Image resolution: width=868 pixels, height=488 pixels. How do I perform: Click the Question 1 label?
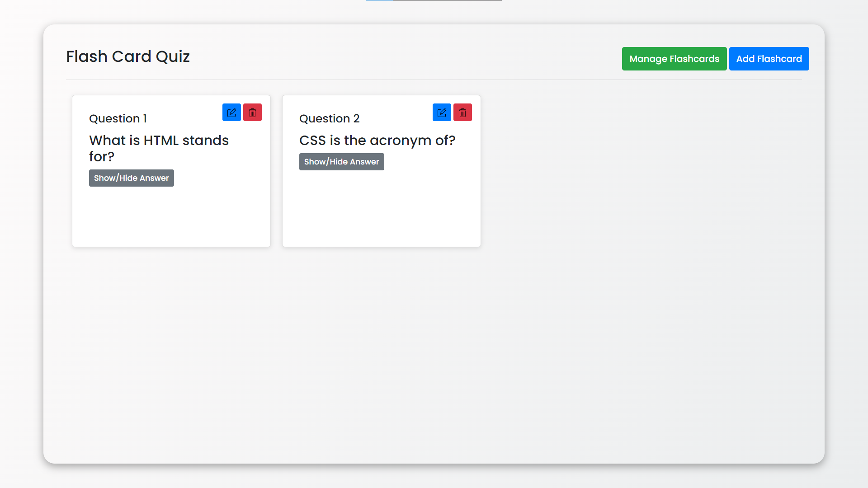click(118, 118)
